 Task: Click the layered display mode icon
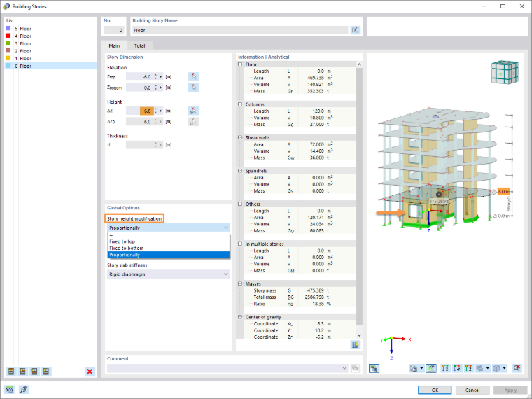tap(480, 368)
